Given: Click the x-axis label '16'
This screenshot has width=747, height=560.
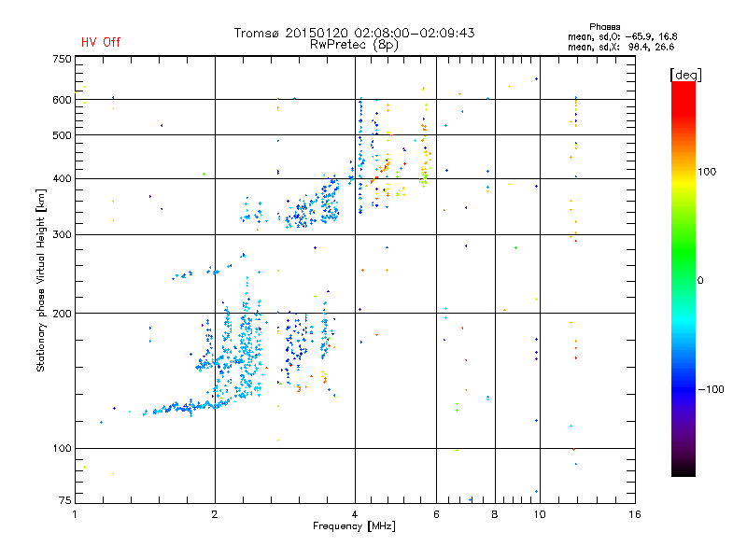Looking at the screenshot, I should click(x=635, y=514).
